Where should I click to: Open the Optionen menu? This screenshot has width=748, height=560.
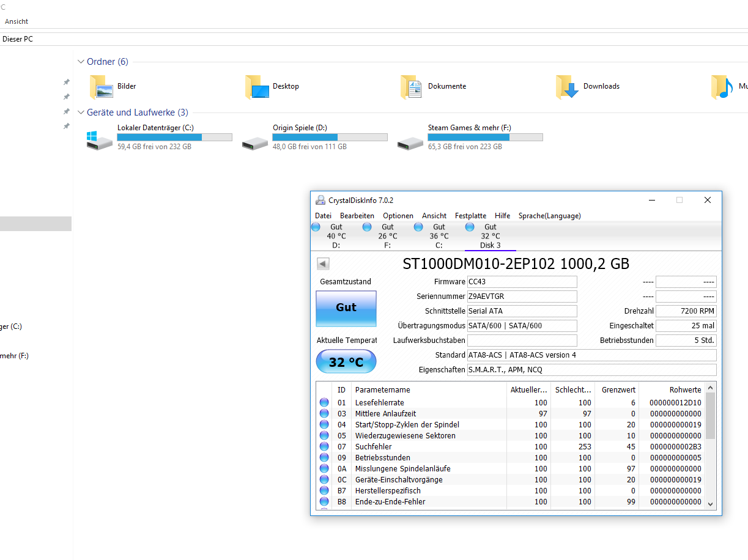[x=398, y=216]
